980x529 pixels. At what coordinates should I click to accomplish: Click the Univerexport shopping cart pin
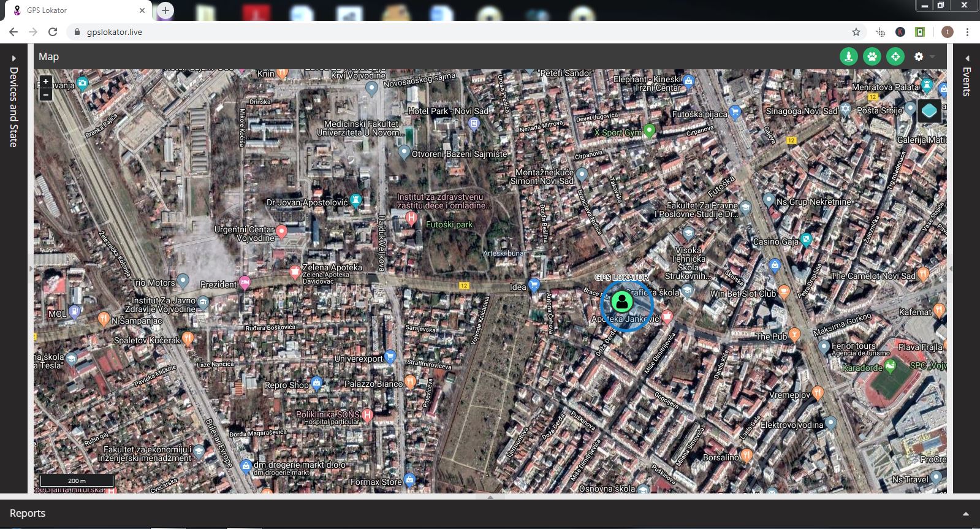(x=390, y=357)
